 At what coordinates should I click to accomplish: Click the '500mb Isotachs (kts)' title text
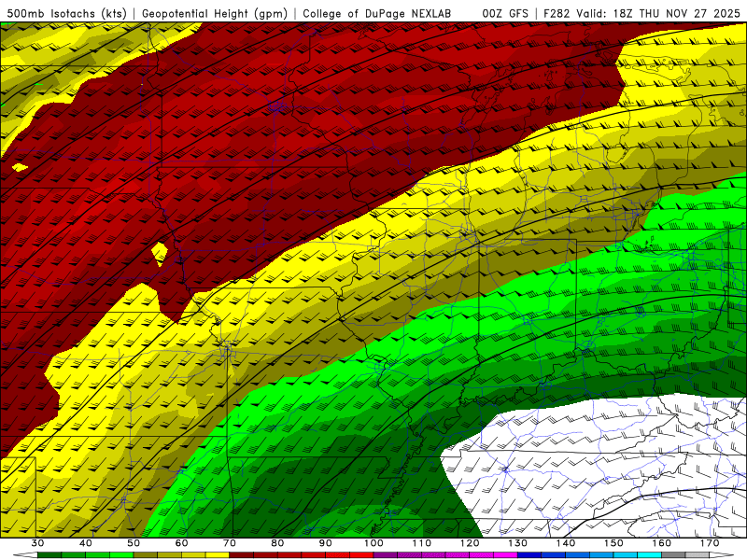66,14
